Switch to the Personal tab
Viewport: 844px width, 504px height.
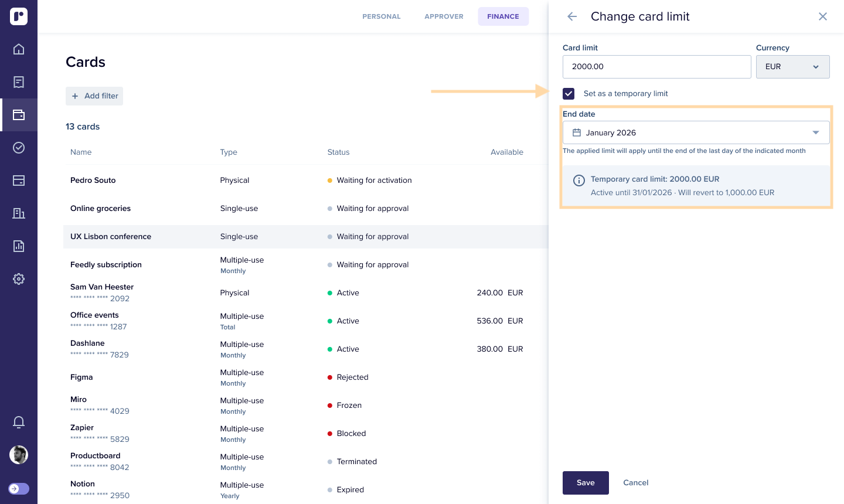click(x=382, y=16)
